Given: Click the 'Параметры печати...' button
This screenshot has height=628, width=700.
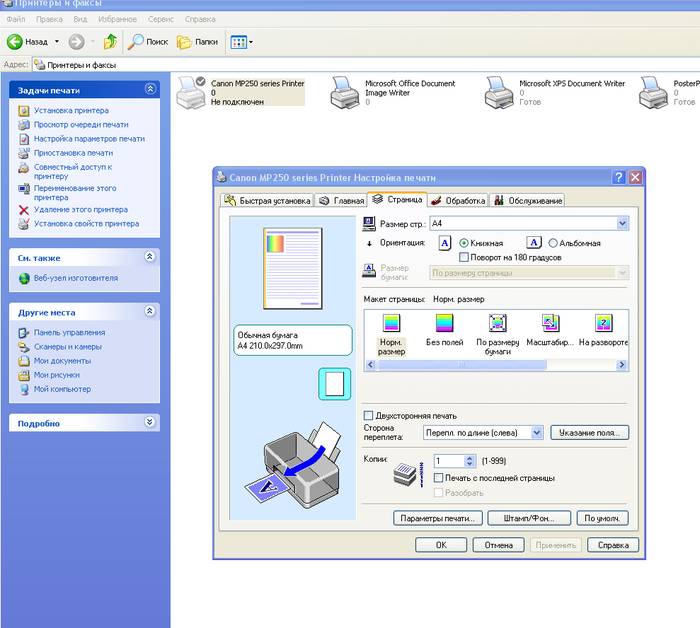Looking at the screenshot, I should 439,519.
